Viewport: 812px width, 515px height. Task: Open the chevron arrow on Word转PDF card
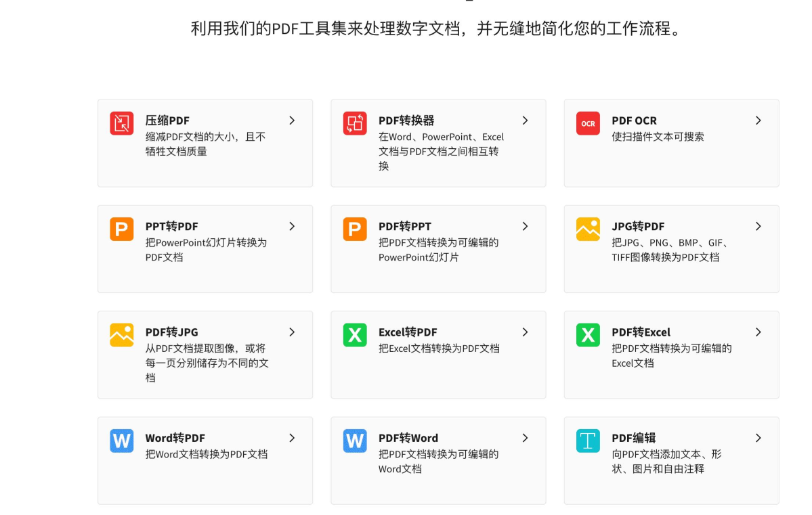click(x=292, y=438)
